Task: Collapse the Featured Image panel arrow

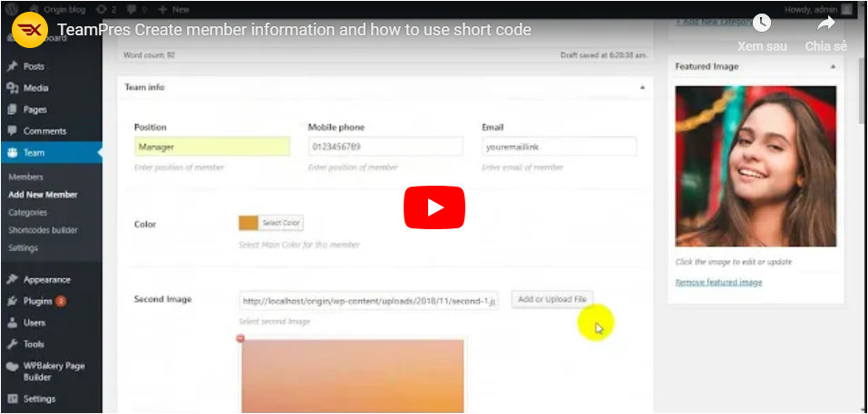Action: [832, 67]
